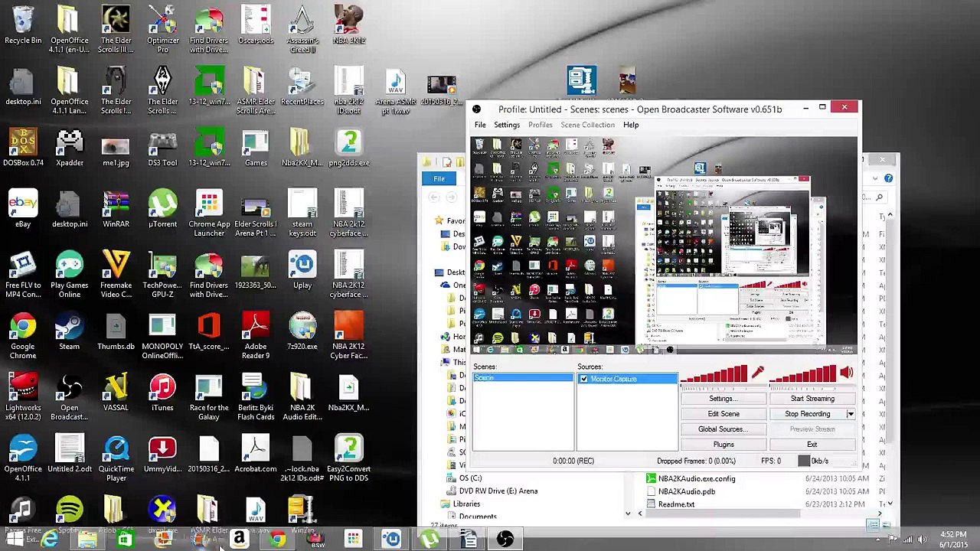
Task: Switch File Explorer to details view icon
Action: click(873, 525)
